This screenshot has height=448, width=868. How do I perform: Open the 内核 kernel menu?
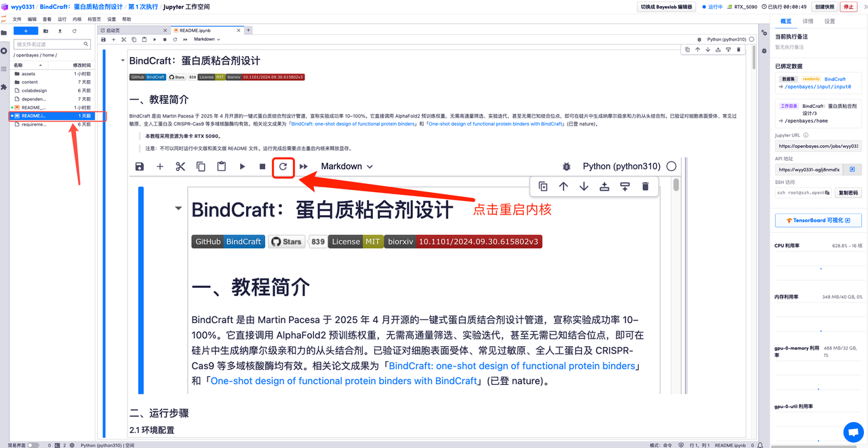[77, 20]
